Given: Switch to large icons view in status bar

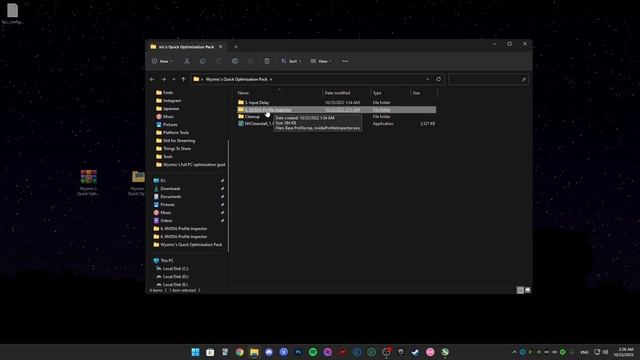Looking at the screenshot, I should [528, 290].
